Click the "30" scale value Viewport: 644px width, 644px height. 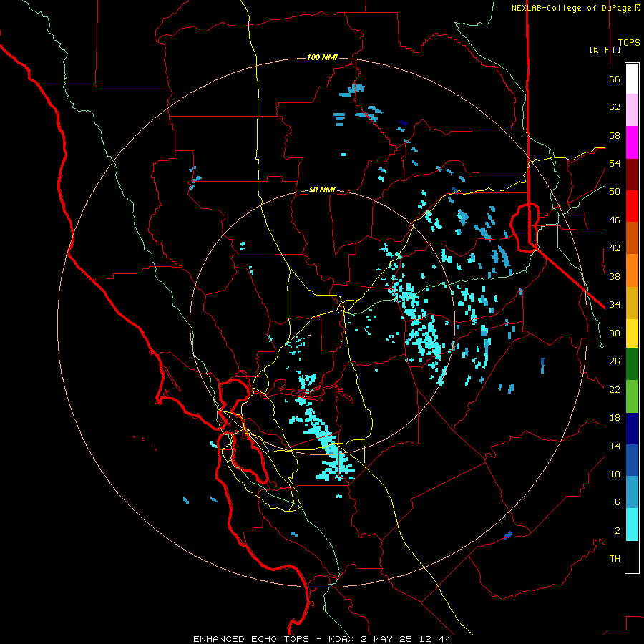(x=615, y=333)
